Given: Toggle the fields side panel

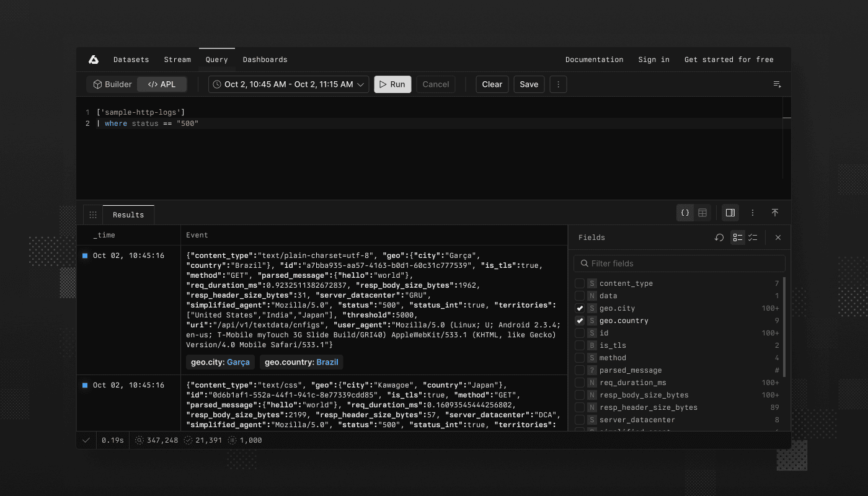Looking at the screenshot, I should click(x=730, y=213).
